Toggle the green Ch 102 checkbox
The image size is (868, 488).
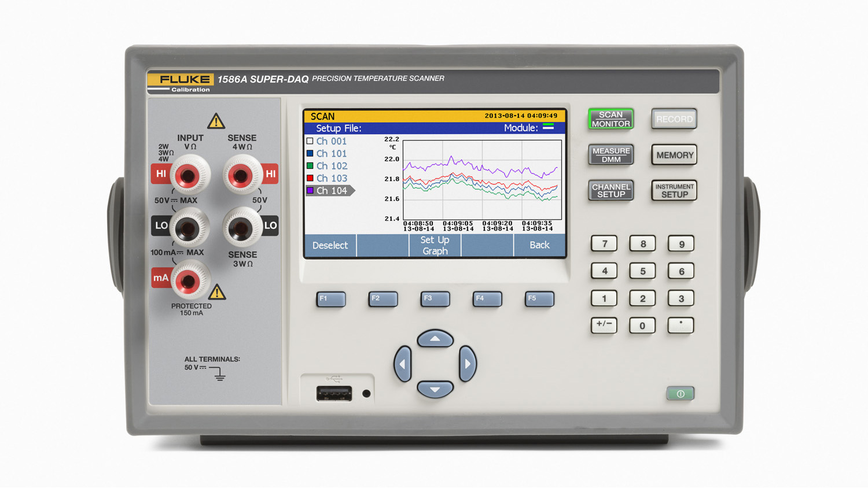(310, 166)
